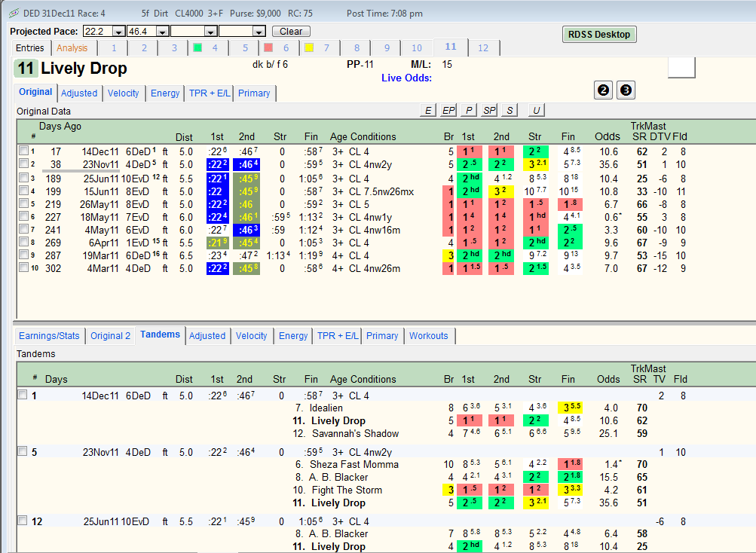
Task: Select horse tab 3
Action: pos(175,47)
